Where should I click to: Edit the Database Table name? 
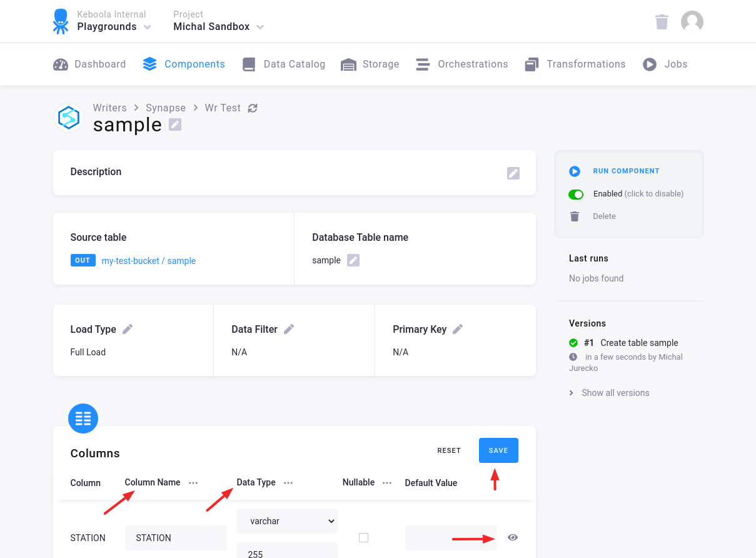coord(353,260)
